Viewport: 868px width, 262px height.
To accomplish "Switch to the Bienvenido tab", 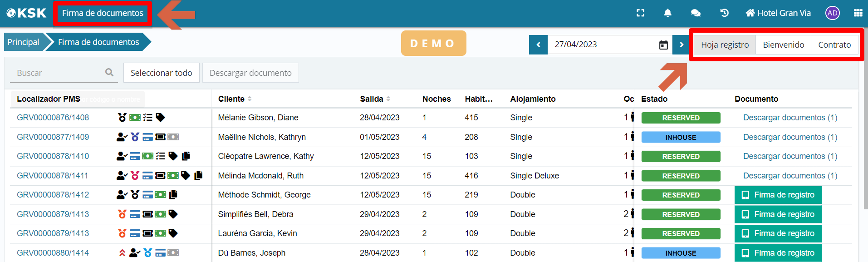I will pyautogui.click(x=783, y=45).
